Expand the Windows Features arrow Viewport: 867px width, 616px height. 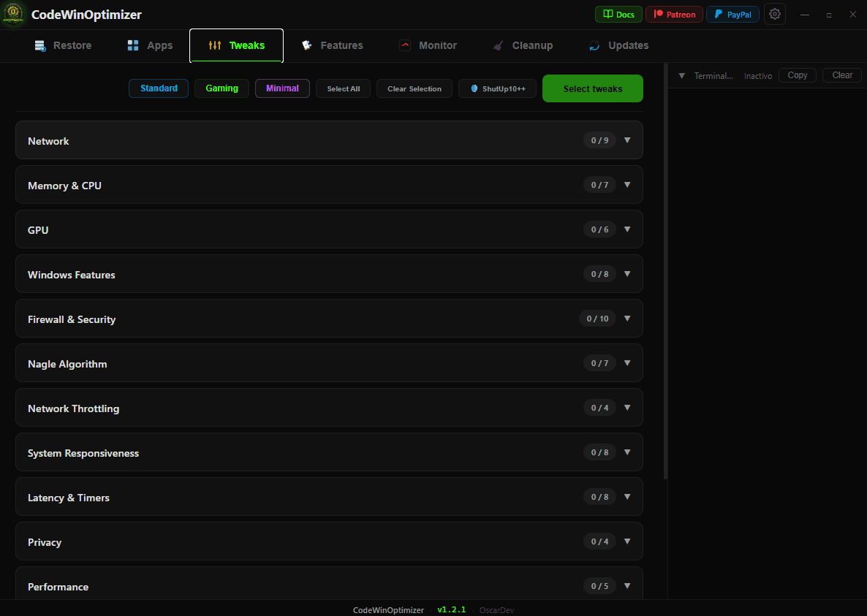(x=627, y=274)
